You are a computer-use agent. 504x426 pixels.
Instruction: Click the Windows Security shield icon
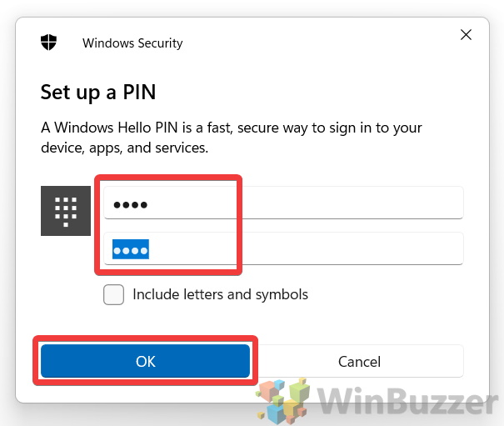coord(48,43)
